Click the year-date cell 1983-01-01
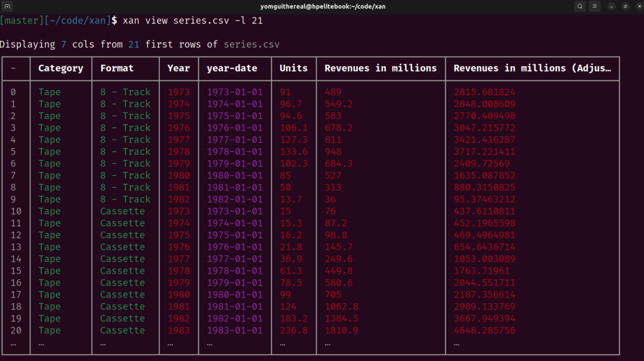 pyautogui.click(x=234, y=331)
